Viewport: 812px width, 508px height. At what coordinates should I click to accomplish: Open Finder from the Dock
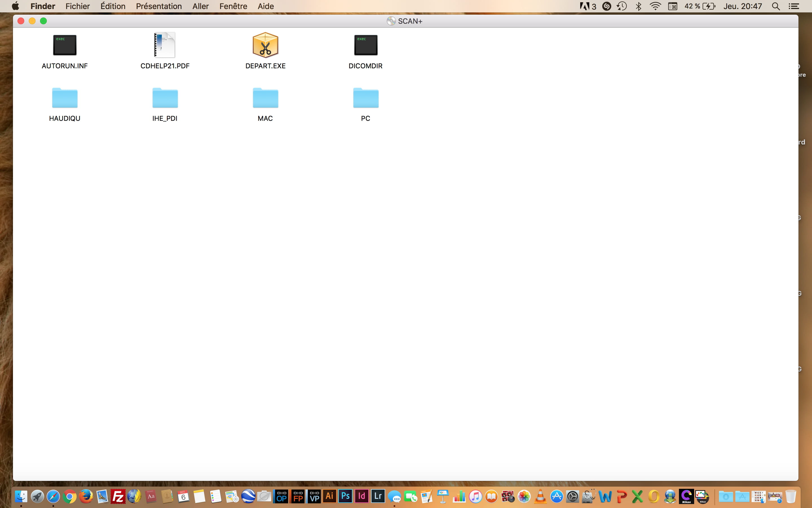[21, 496]
